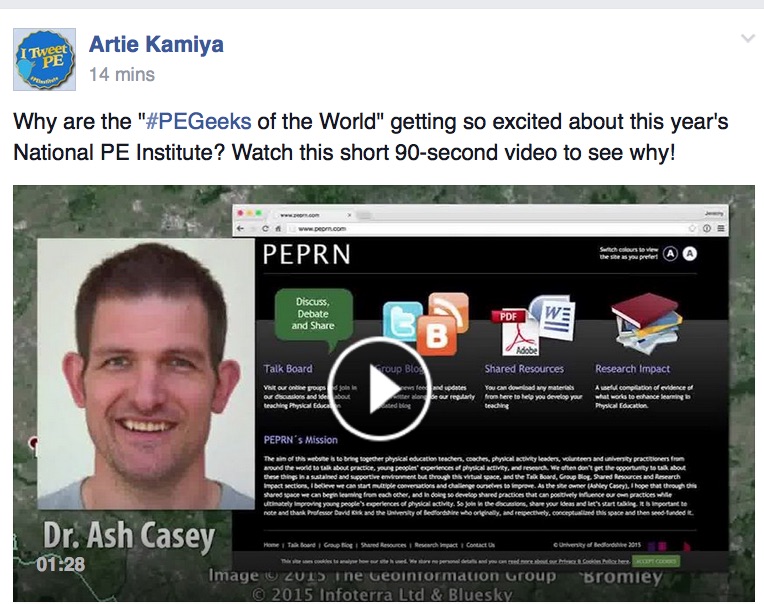764x604 pixels.
Task: Click the orange Blogger B icon
Action: [437, 336]
